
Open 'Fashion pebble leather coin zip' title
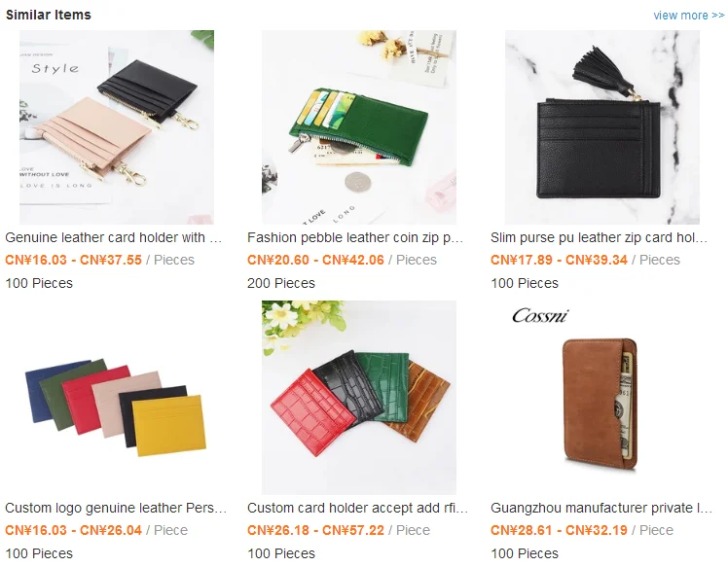(355, 237)
